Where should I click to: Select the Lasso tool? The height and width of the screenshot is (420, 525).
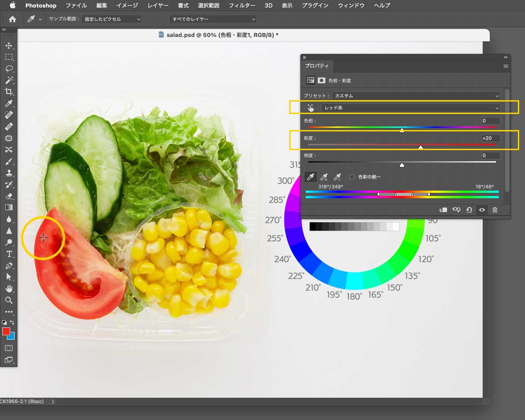pos(9,69)
